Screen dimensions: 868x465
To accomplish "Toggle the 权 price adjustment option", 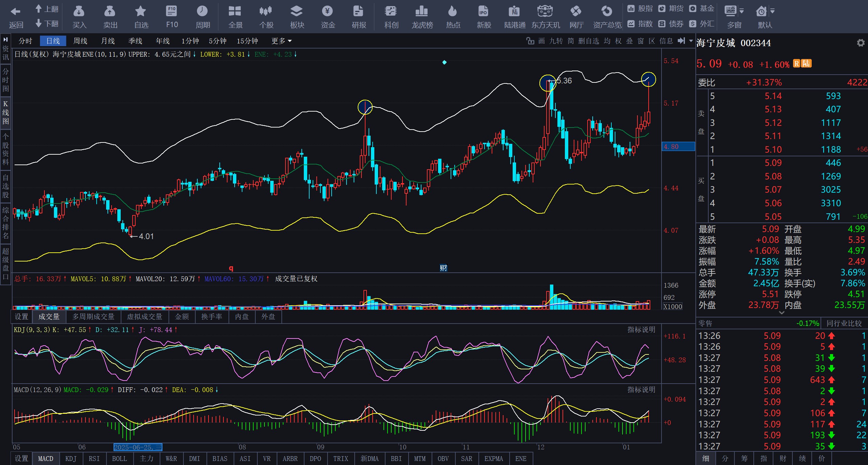I will 618,41.
